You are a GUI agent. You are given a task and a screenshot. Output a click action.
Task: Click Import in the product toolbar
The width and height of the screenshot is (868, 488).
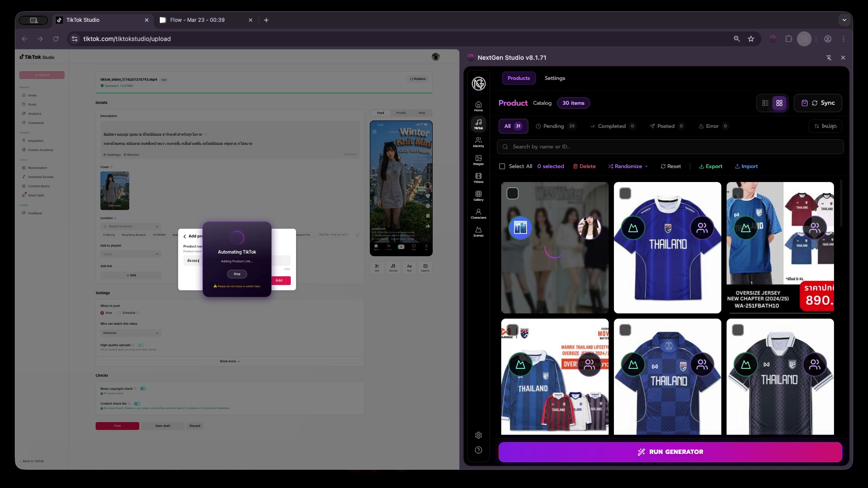pos(746,166)
